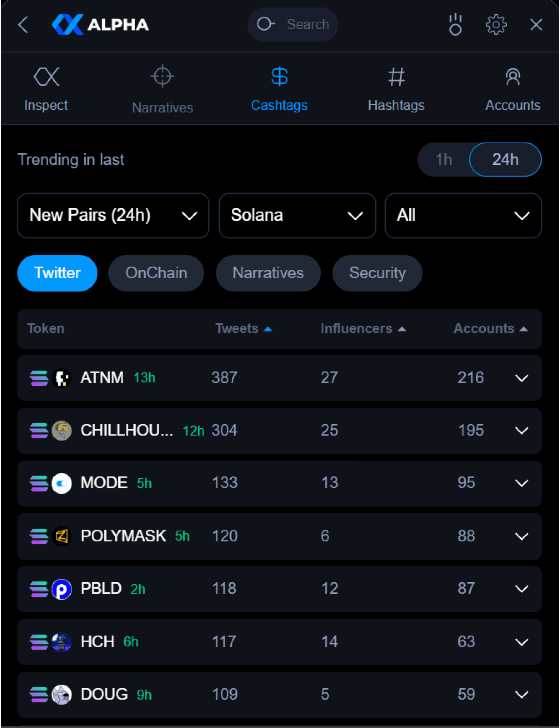This screenshot has width=560, height=728.
Task: Click the Alpha logo
Action: pos(100,25)
